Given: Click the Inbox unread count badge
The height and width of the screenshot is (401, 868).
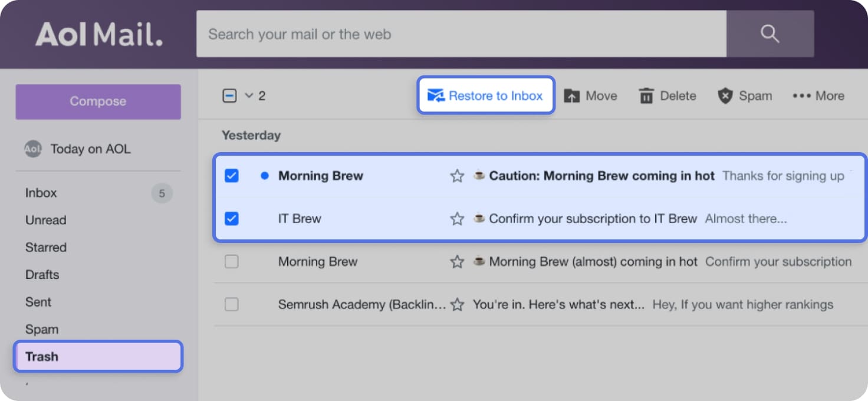Looking at the screenshot, I should pos(162,192).
